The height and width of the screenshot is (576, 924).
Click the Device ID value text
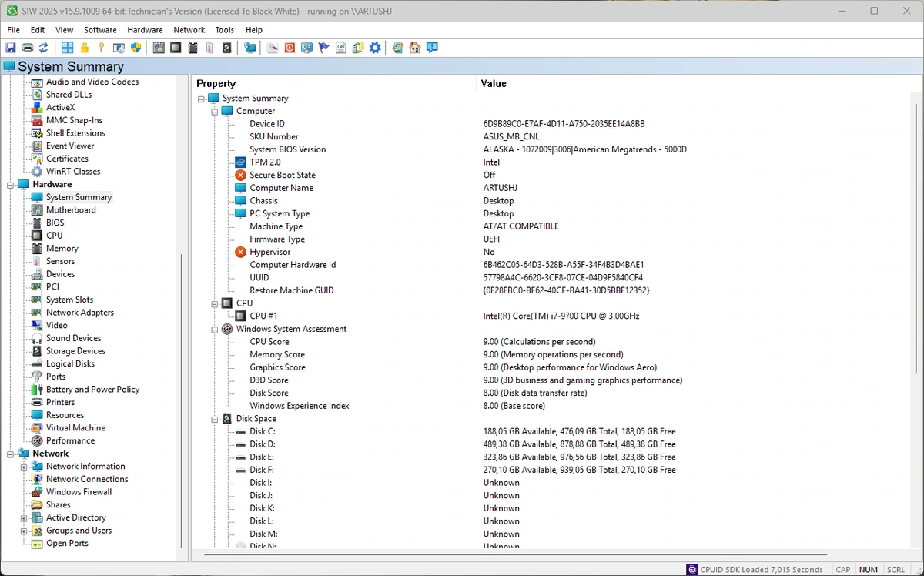point(564,124)
